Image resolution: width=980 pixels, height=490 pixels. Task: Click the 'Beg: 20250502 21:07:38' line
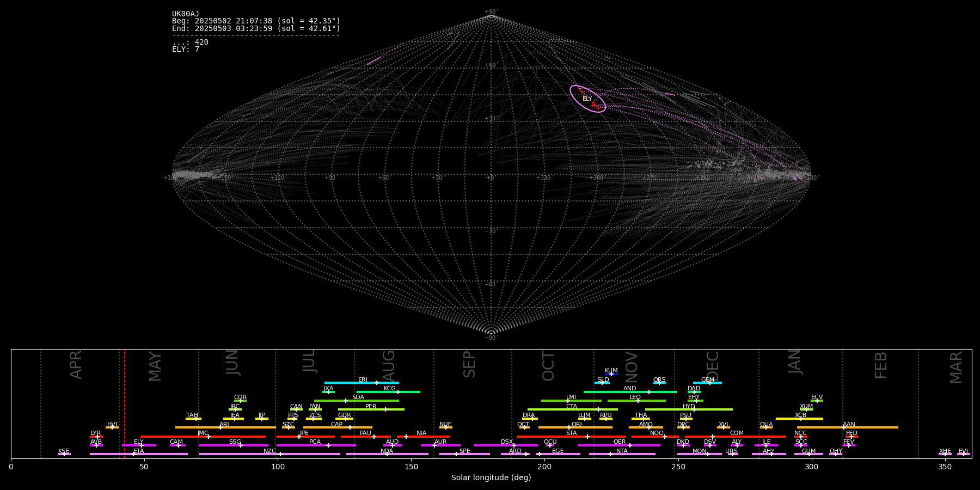(x=256, y=21)
